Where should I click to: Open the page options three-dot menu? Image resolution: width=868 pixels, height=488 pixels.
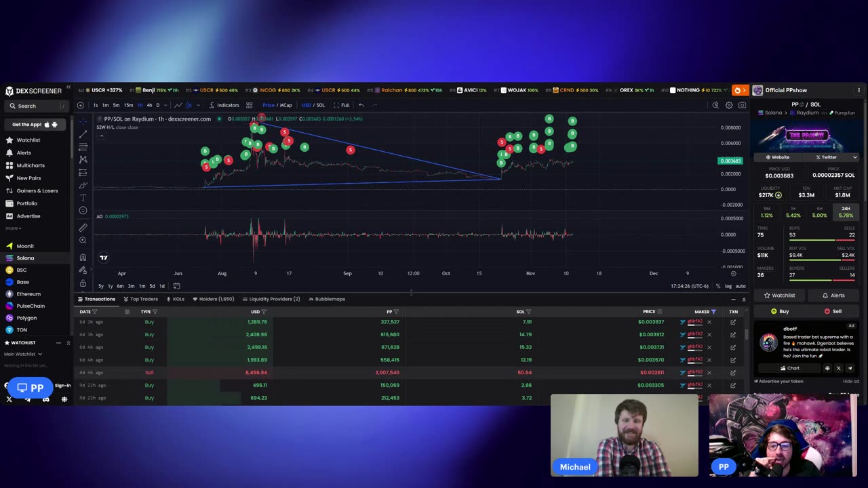point(859,90)
